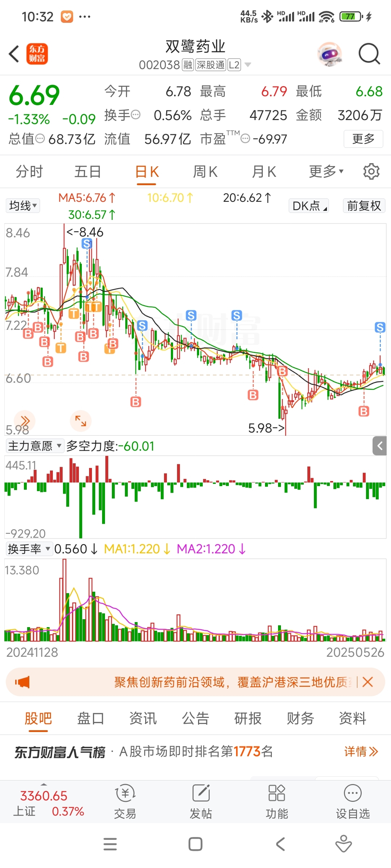Tap the Android back navigation button
The width and height of the screenshot is (391, 868).
coord(281,844)
